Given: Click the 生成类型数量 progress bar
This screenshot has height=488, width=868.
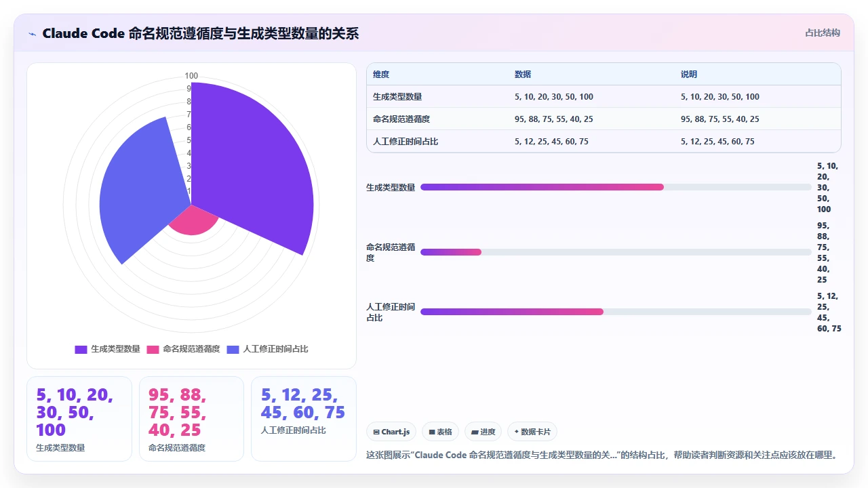Looking at the screenshot, I should click(616, 187).
